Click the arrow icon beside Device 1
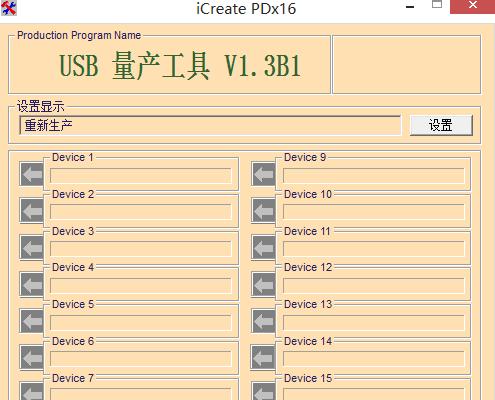Viewport: 495px width, 400px height. click(32, 174)
